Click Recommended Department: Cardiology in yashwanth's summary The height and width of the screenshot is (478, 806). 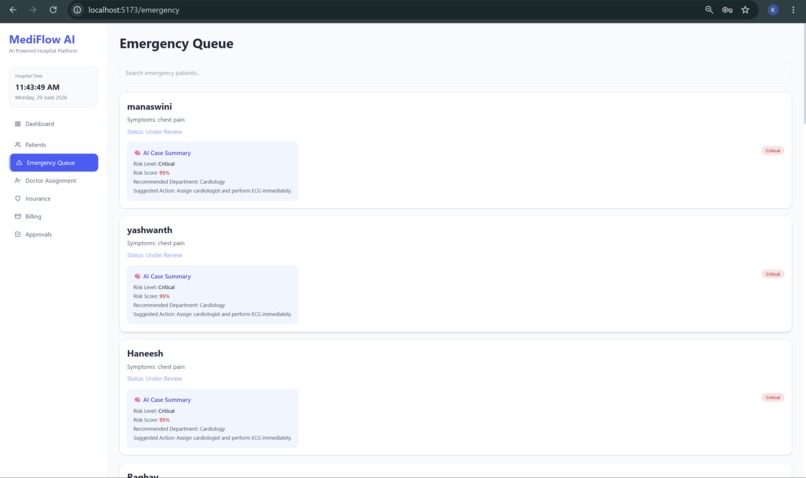coord(179,305)
